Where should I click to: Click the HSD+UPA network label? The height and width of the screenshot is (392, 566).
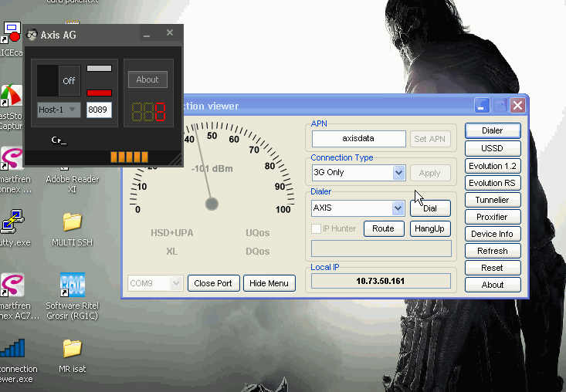[172, 233]
